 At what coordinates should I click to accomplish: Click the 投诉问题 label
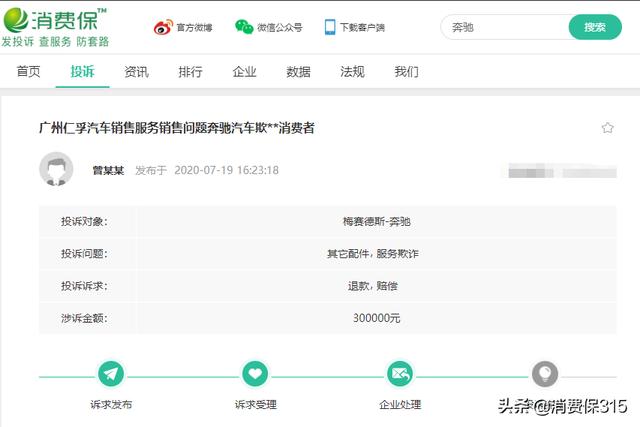coord(84,254)
